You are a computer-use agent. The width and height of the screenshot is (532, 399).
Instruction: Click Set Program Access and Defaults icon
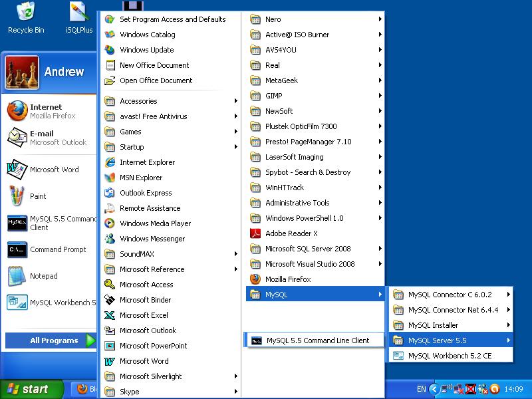pos(110,19)
